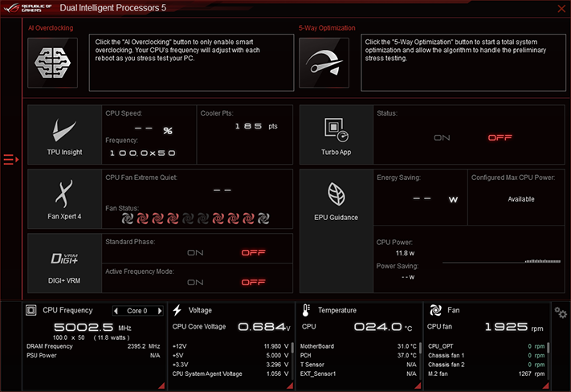Click the Voltage lightning bolt icon
Viewport: 571px width, 392px height.
(x=177, y=310)
